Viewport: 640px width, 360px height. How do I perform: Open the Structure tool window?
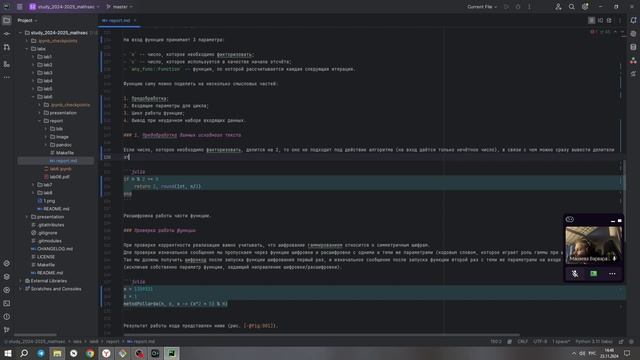tap(7, 64)
